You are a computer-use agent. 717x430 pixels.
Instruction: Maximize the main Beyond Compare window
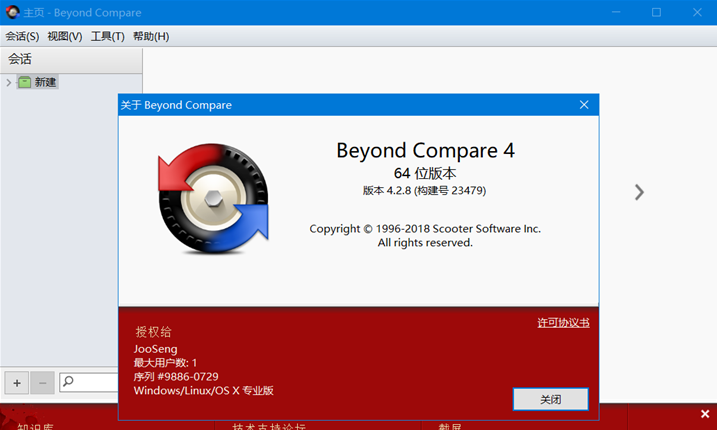coord(657,12)
